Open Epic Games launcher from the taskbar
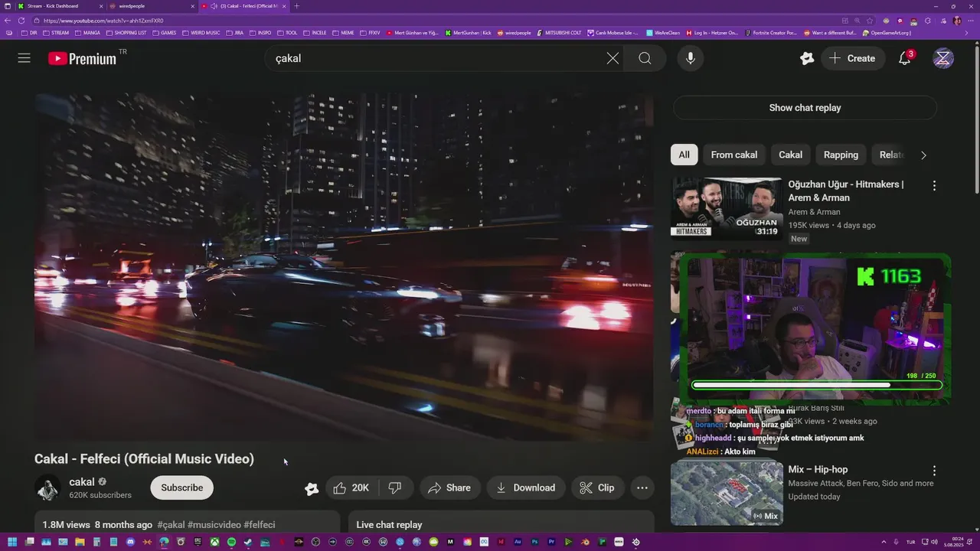This screenshot has width=980, height=551. tap(198, 542)
